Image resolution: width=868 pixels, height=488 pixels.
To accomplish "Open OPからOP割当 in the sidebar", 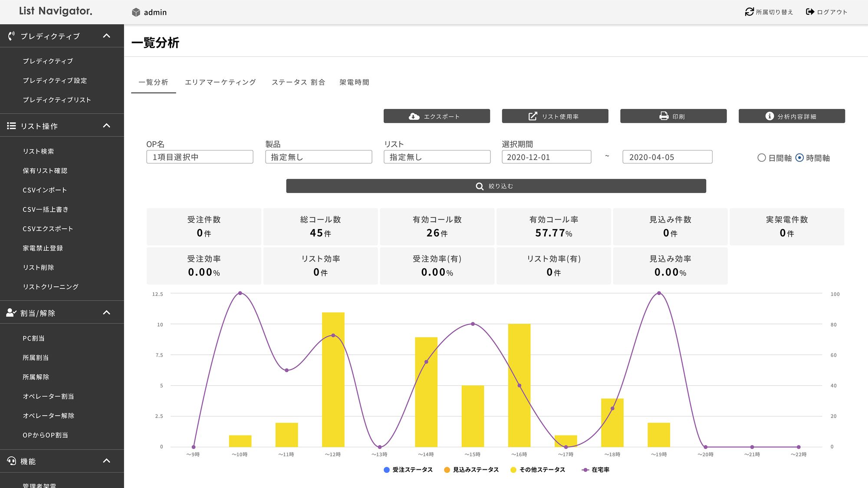I will tap(45, 435).
